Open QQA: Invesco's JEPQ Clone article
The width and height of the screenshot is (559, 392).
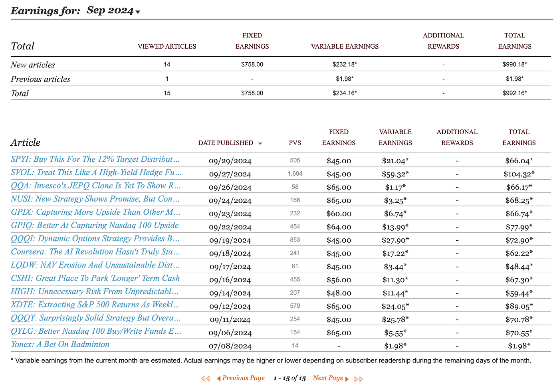click(x=96, y=186)
